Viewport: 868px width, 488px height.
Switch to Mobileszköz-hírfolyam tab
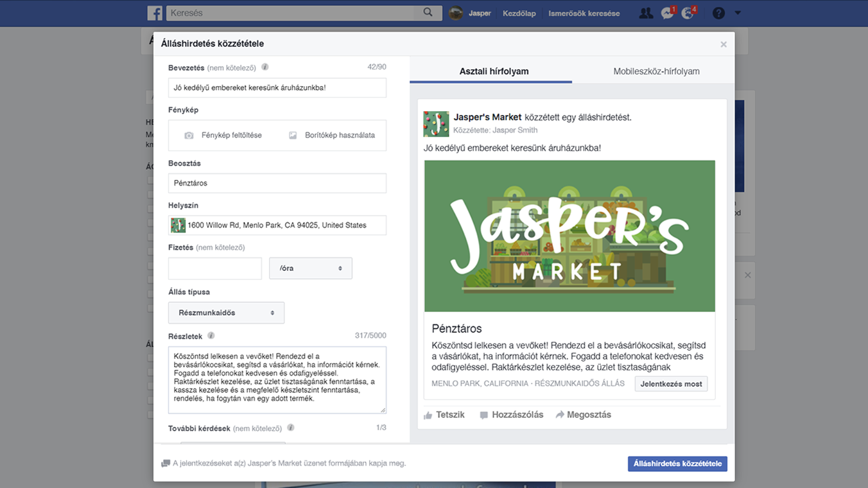[x=656, y=71]
